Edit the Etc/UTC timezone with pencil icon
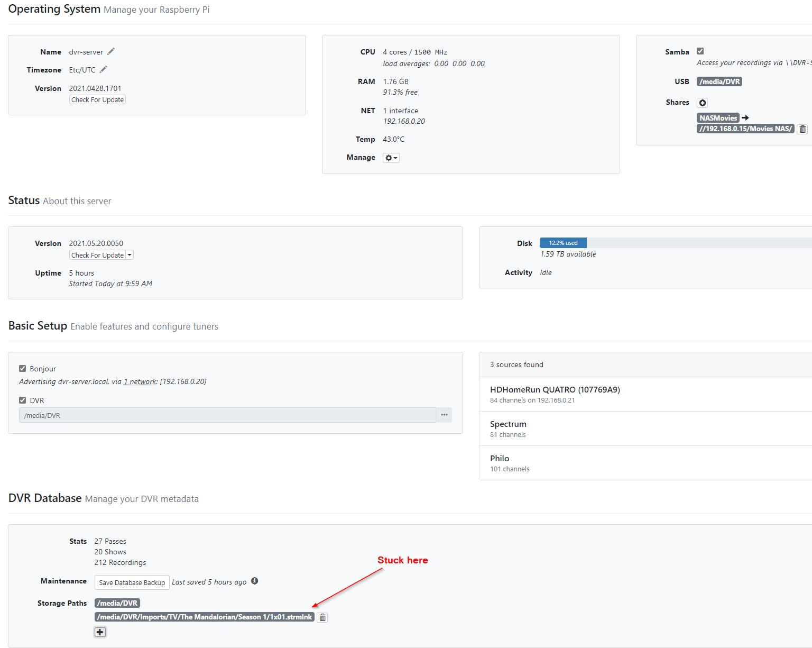This screenshot has height=648, width=812. 104,69
